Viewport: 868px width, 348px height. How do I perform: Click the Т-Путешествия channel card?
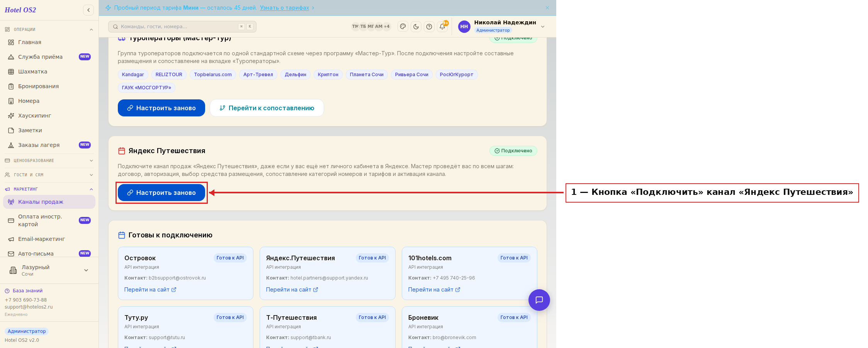[x=328, y=327]
